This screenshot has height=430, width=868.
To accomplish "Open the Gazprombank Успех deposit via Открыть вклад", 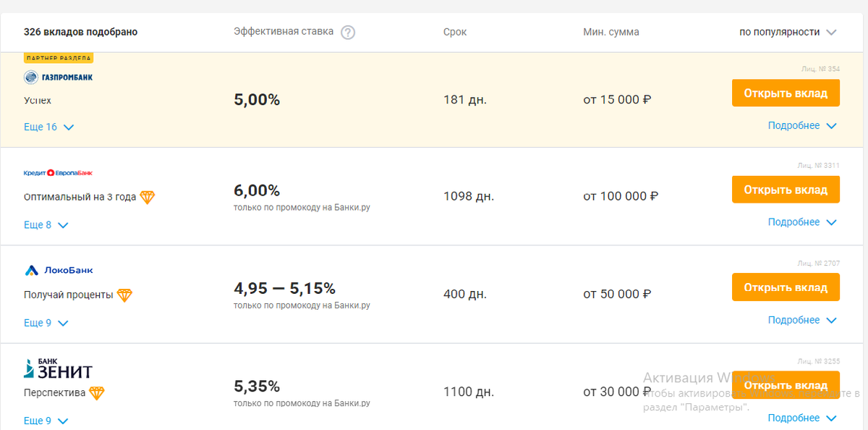I will click(x=786, y=93).
